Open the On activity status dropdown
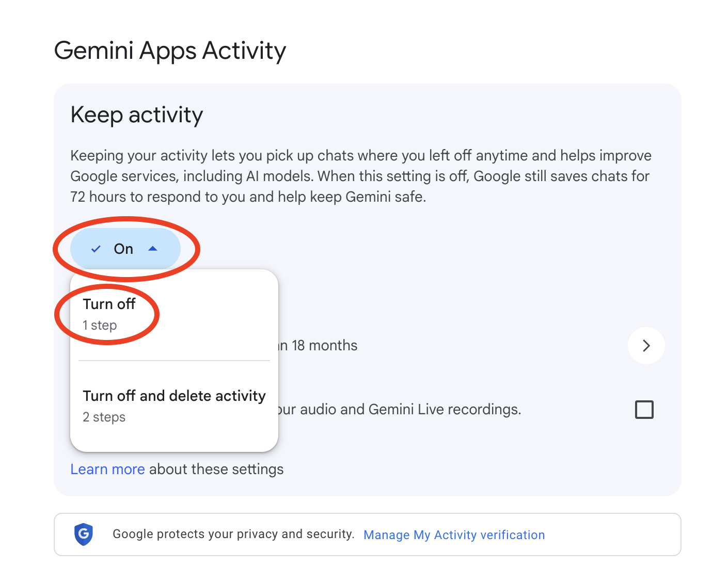This screenshot has height=584, width=728. tap(124, 249)
